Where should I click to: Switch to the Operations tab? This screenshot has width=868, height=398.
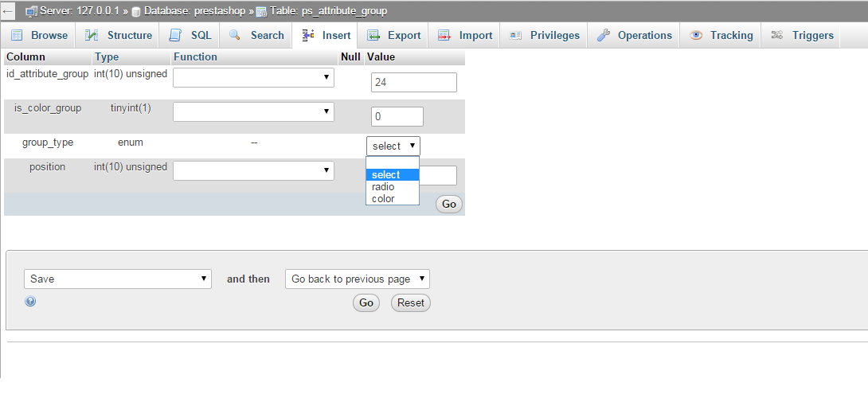(x=634, y=35)
